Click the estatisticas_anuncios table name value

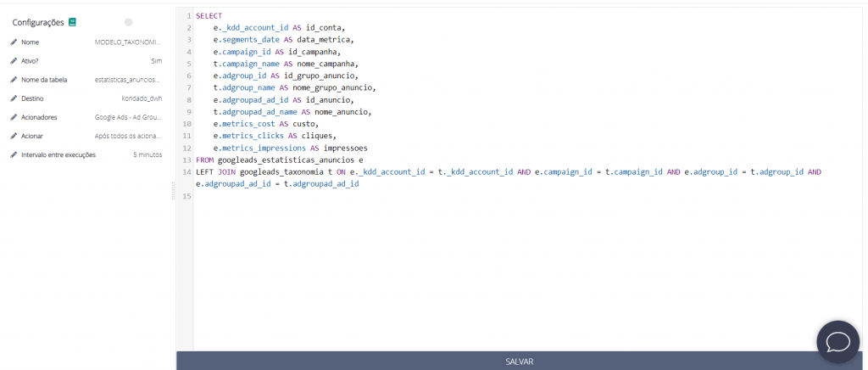128,80
